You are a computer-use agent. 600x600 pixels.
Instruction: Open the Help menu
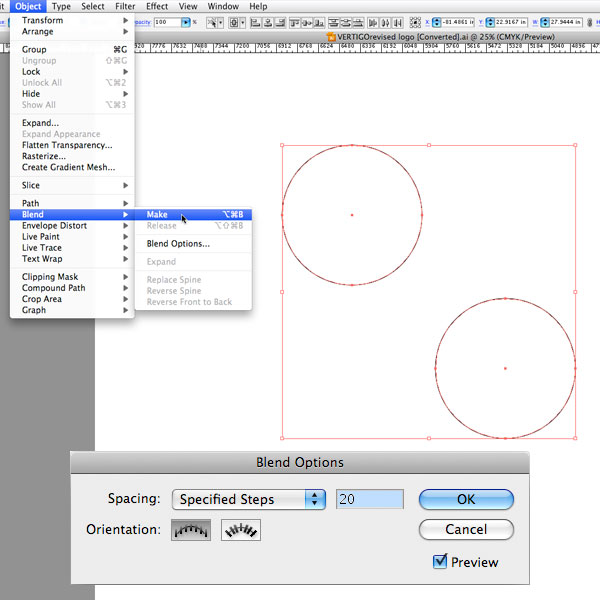tap(258, 6)
